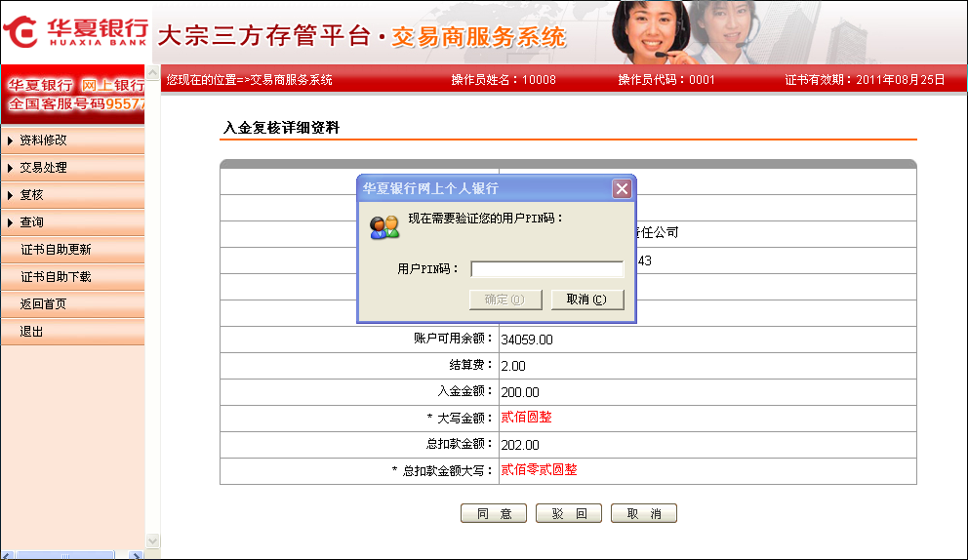Image resolution: width=968 pixels, height=560 pixels.
Task: Open the 资料修改 sidebar menu
Action: tap(73, 140)
